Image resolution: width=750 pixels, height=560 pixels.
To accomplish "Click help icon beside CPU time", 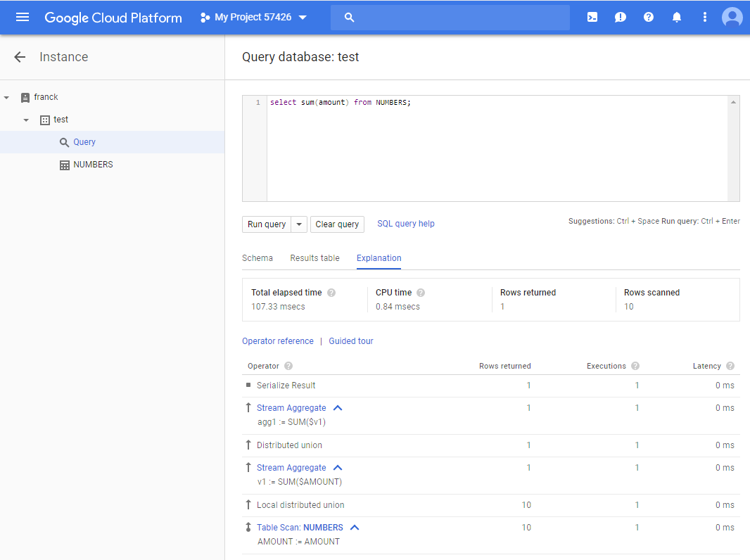I will pyautogui.click(x=421, y=293).
